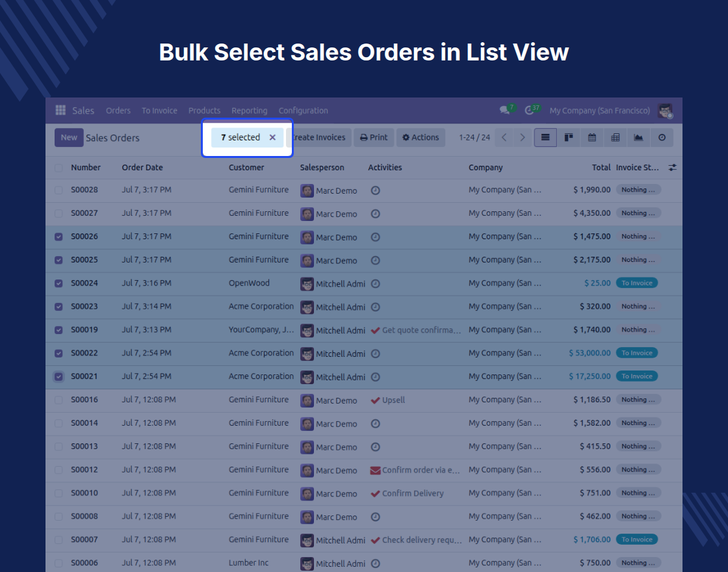The height and width of the screenshot is (572, 728).
Task: Click the envelope activity icon for S00012
Action: [x=376, y=471]
